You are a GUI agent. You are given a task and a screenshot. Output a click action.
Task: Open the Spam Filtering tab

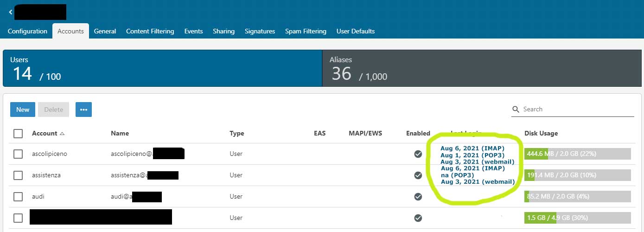point(306,31)
